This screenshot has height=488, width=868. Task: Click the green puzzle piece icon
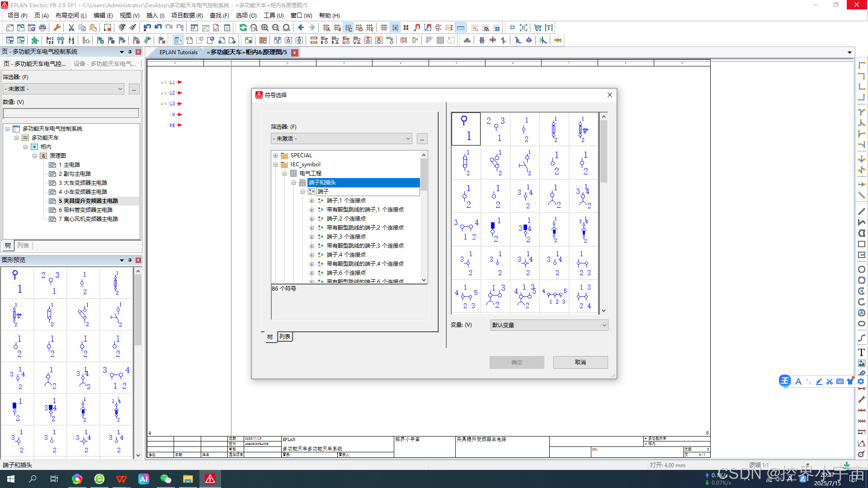(35, 40)
